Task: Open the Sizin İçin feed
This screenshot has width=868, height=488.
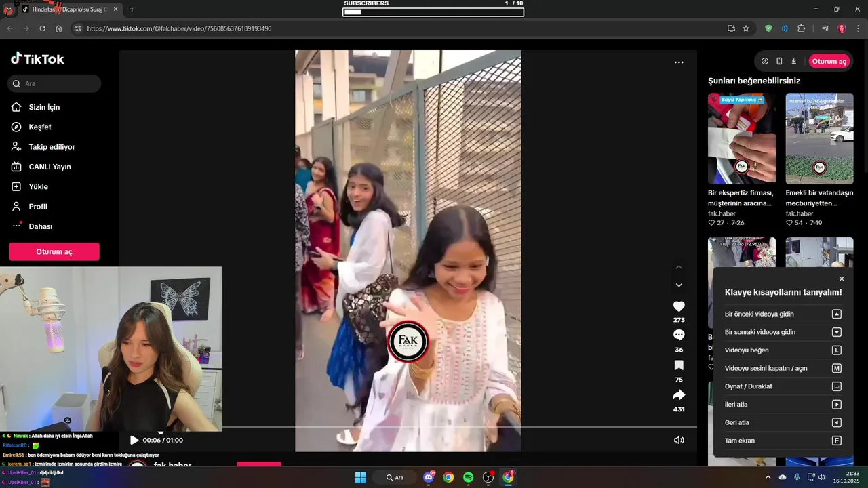Action: pos(44,107)
